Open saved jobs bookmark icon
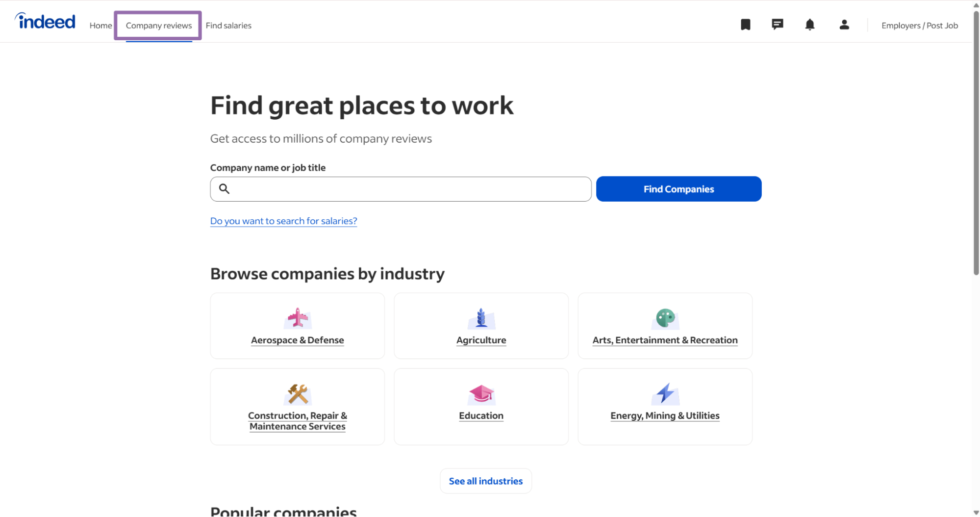Viewport: 980px width, 517px height. click(x=745, y=25)
